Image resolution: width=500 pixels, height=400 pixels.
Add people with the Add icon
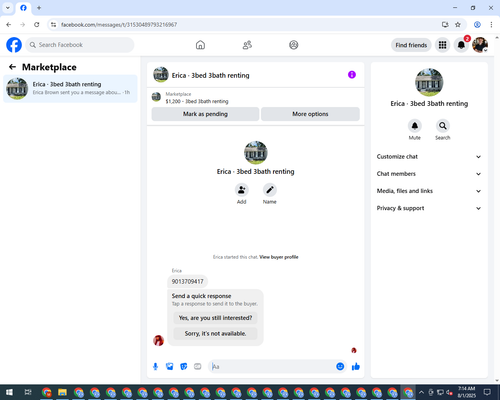point(242,190)
